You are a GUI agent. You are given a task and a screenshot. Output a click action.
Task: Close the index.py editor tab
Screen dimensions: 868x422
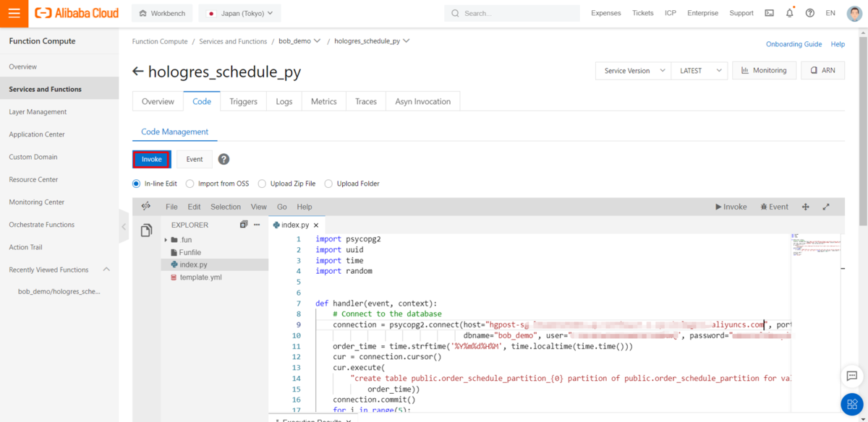point(316,225)
